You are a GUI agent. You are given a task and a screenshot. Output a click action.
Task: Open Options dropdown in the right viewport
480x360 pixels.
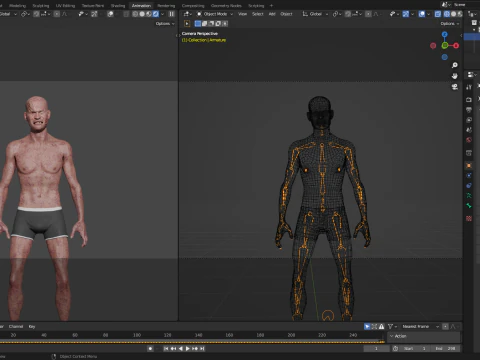click(450, 24)
